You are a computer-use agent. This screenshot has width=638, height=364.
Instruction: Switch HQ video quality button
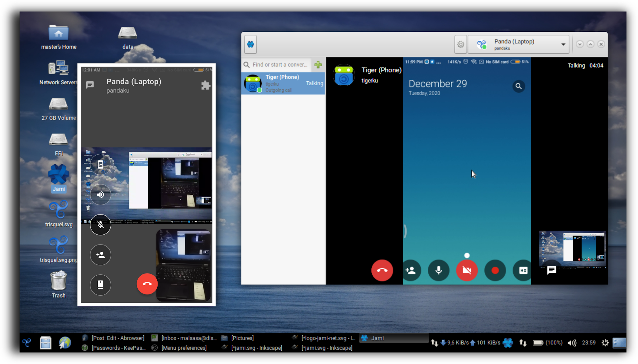(x=523, y=270)
